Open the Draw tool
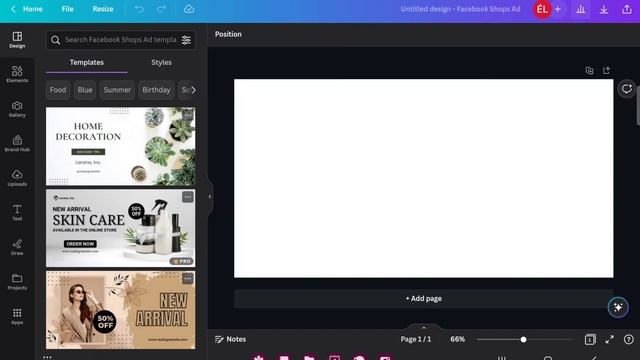The width and height of the screenshot is (640, 360). coord(17,247)
